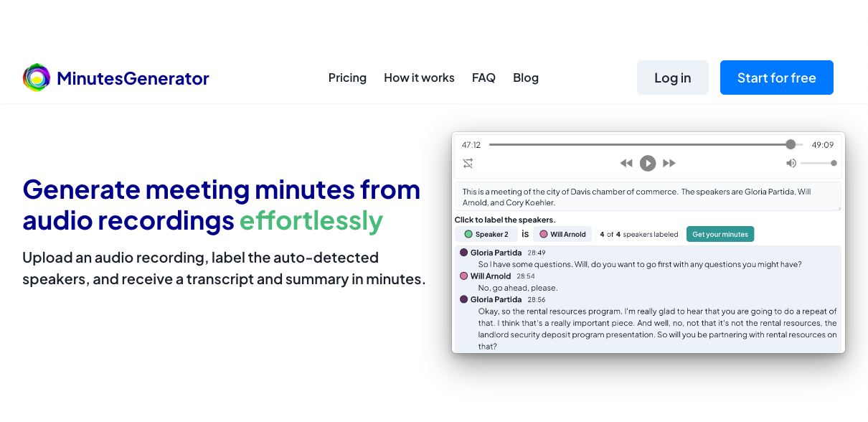
Task: Visit the Blog
Action: tap(526, 78)
